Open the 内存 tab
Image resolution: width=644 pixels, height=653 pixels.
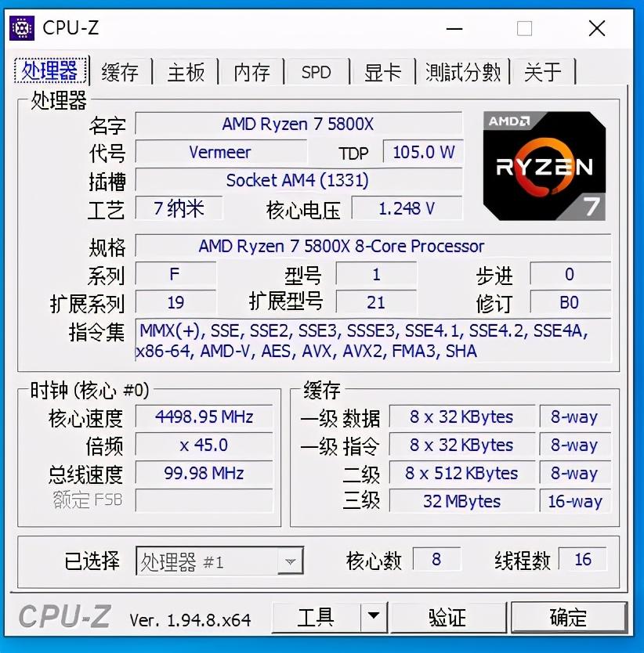pos(251,72)
